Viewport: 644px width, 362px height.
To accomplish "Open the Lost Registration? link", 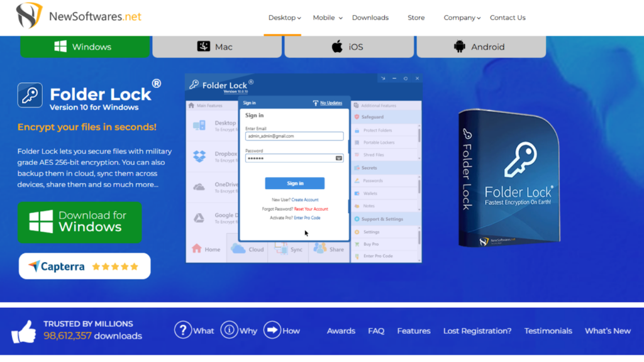I will click(x=477, y=331).
